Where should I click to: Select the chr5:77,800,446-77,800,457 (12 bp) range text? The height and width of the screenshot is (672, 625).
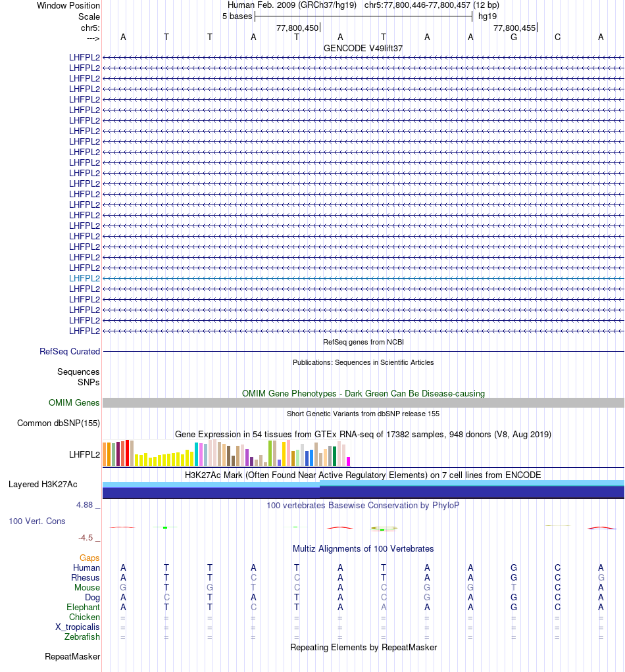[x=432, y=5]
